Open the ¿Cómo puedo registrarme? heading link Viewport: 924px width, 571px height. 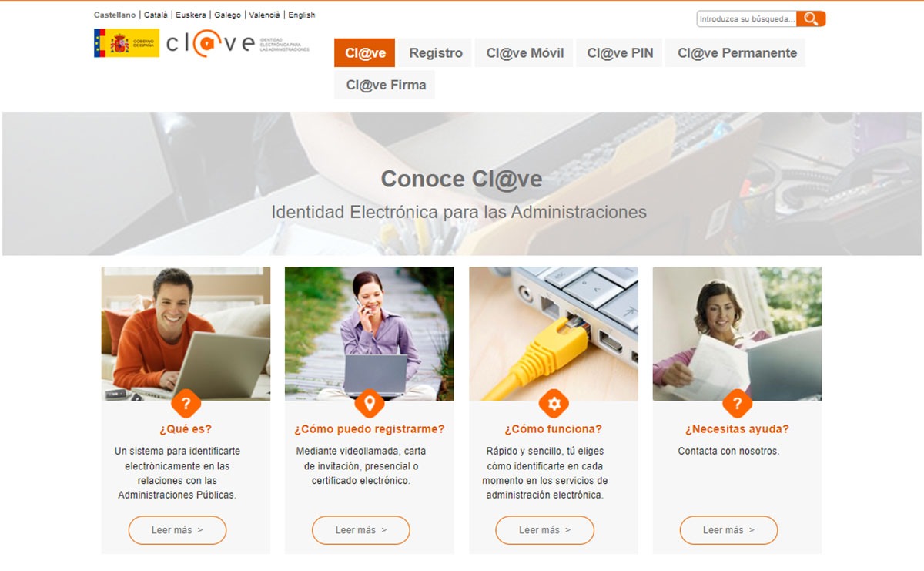click(x=370, y=429)
